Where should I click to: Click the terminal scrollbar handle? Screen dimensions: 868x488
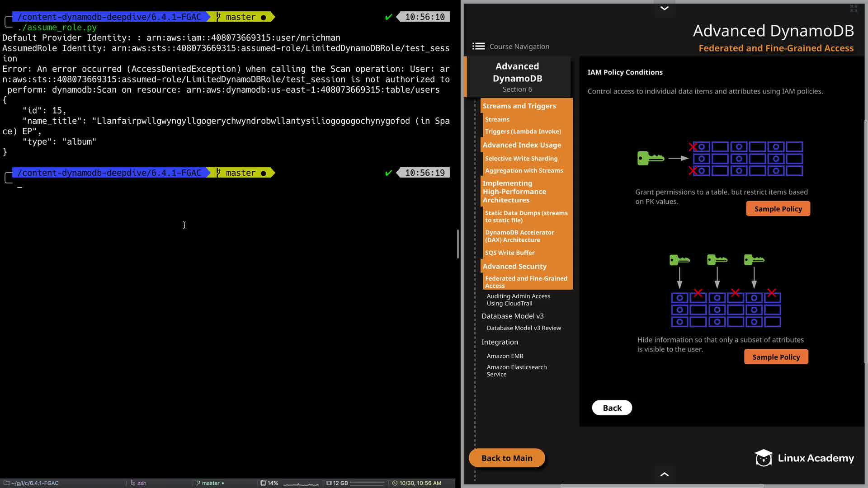click(x=458, y=244)
